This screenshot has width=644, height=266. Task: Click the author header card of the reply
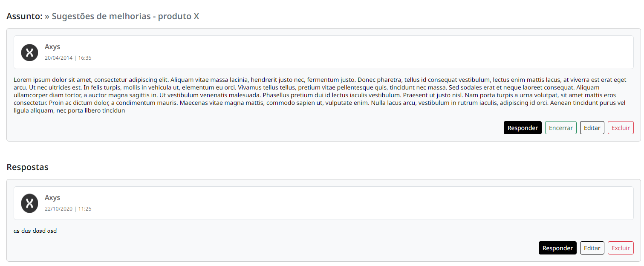pos(323,203)
